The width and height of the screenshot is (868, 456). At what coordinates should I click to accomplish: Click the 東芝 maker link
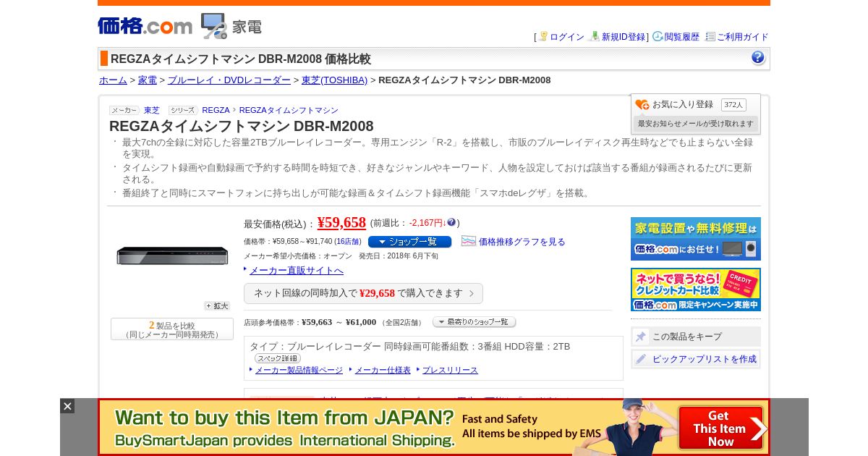[152, 111]
